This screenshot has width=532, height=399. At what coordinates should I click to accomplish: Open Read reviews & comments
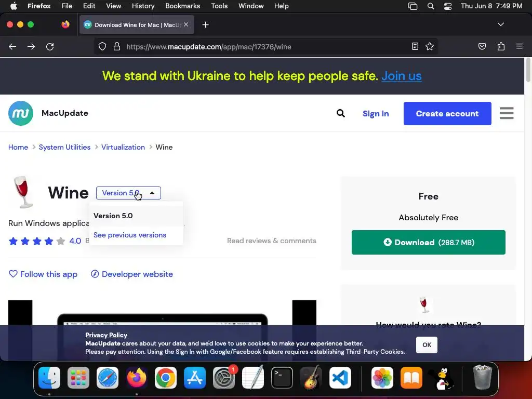(271, 241)
